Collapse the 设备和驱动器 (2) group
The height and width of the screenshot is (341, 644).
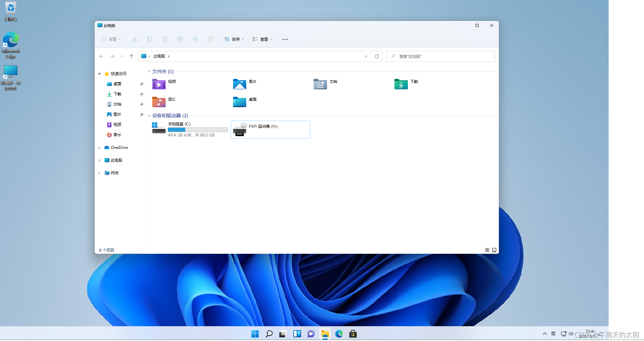click(149, 116)
